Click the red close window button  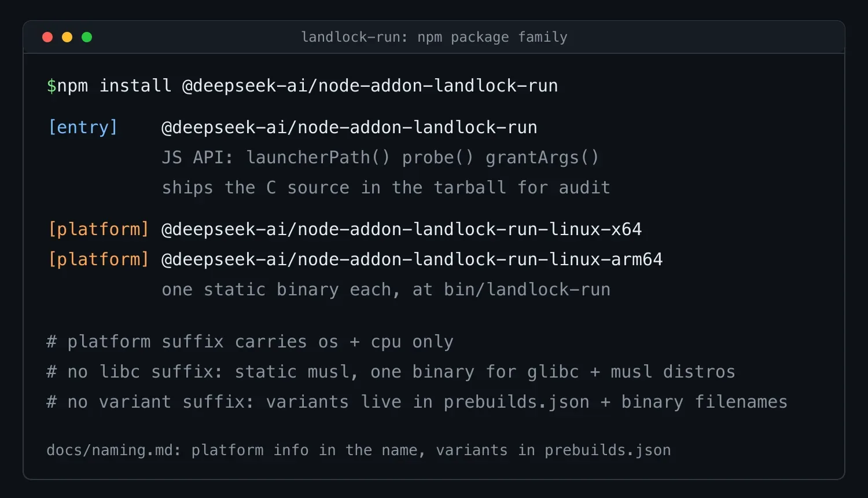47,37
